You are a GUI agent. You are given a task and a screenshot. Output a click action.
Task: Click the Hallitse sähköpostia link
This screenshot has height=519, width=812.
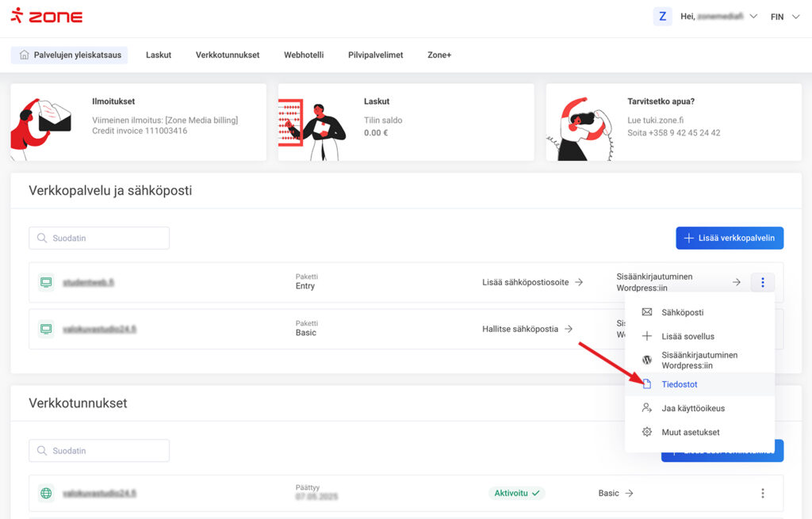coord(527,329)
